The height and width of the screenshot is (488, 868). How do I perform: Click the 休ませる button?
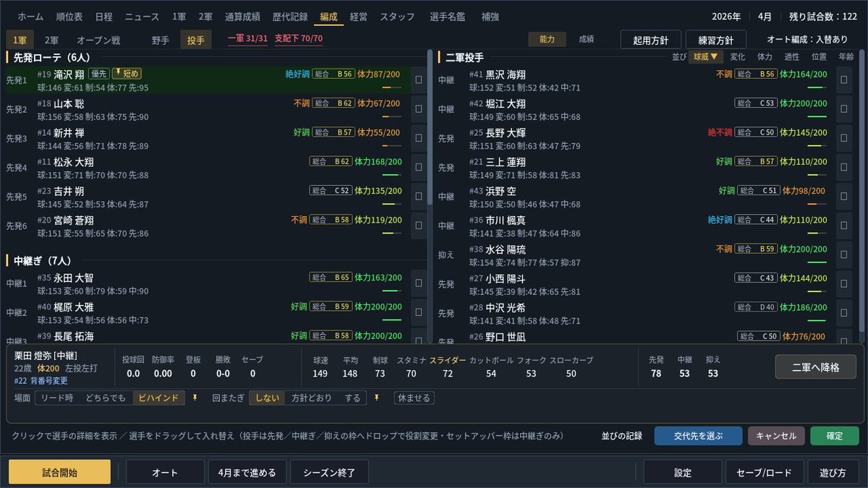coord(414,398)
